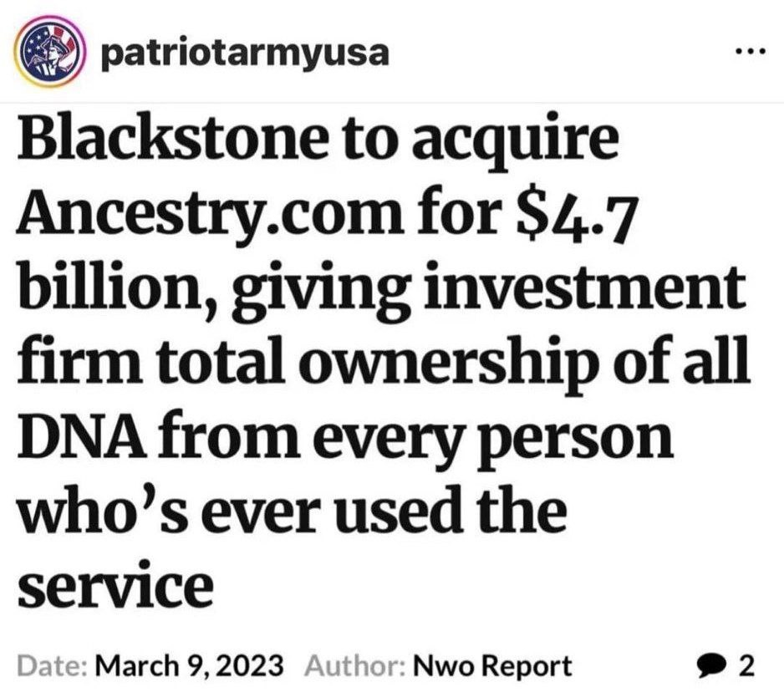Click the gray Date: label
The image size is (784, 692).
coord(53,666)
